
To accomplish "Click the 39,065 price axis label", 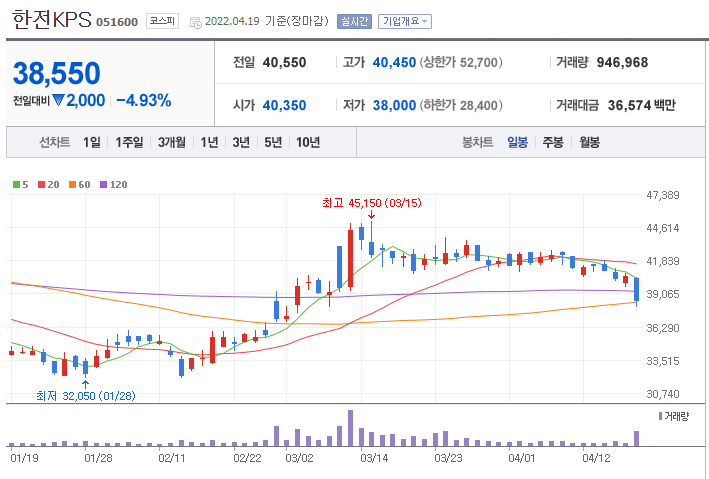I will pos(662,294).
